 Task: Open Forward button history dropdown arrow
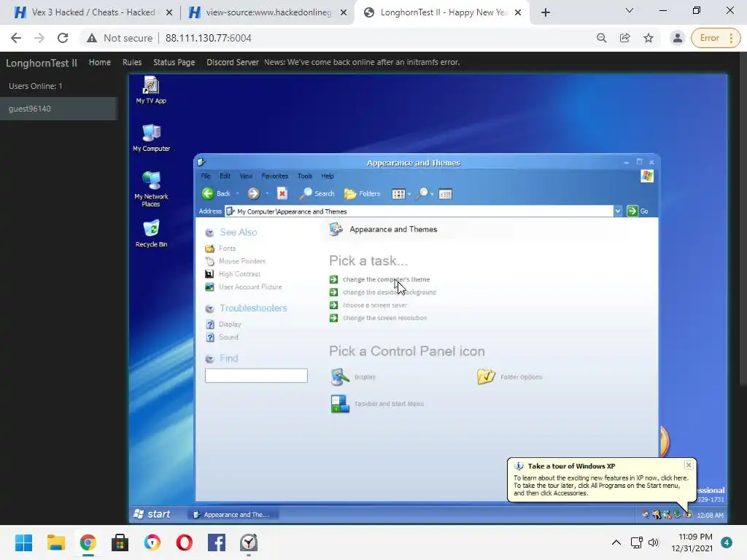[x=267, y=193]
